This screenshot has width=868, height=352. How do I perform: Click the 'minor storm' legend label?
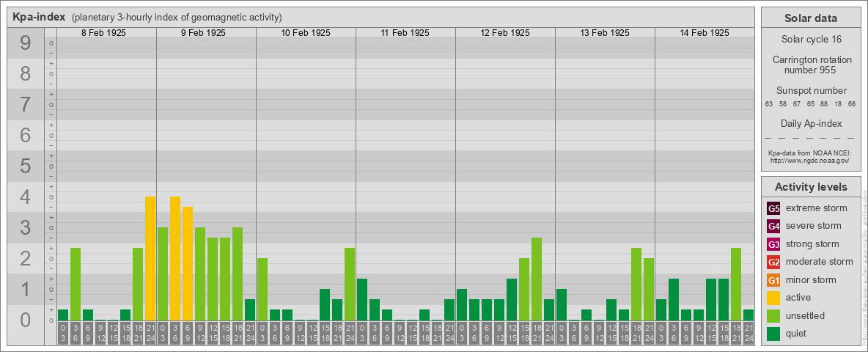point(811,280)
